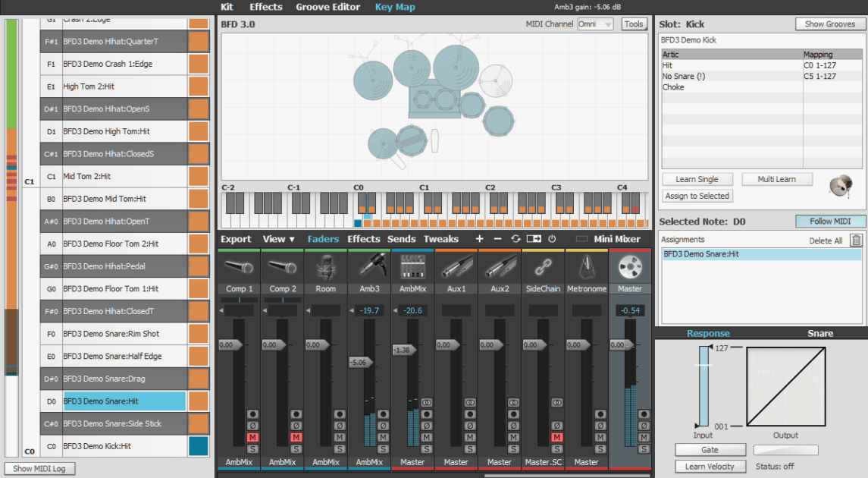Click the record enable dot on Master channel
This screenshot has width=868, height=478.
pyautogui.click(x=644, y=414)
